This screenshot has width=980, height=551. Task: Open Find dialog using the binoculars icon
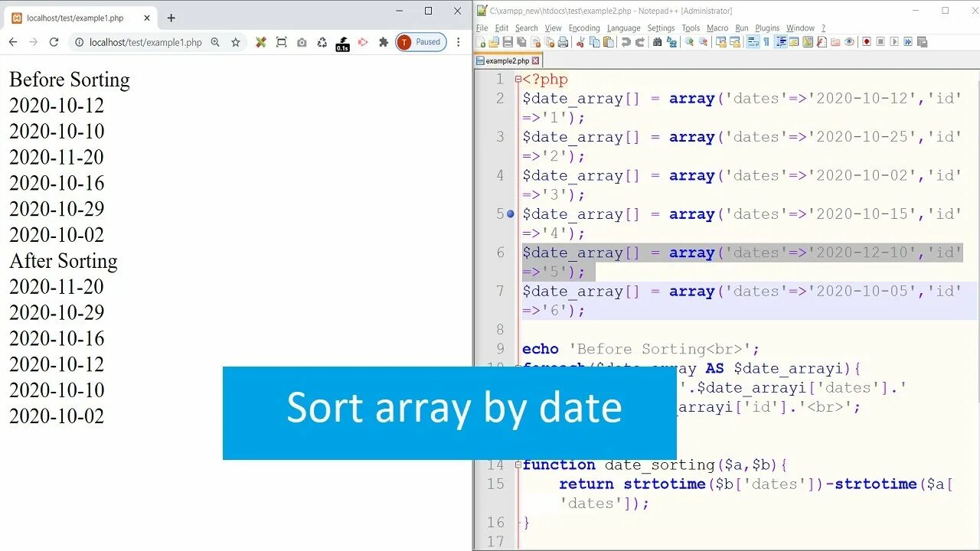pos(657,42)
